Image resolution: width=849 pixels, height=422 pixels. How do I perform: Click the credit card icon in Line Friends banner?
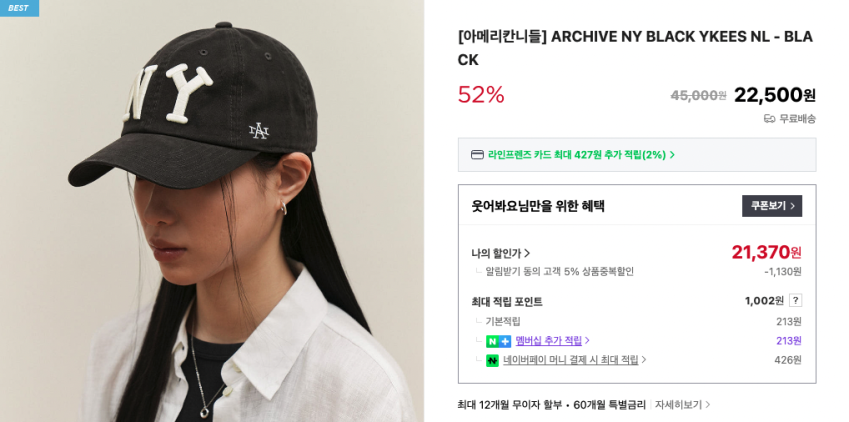click(477, 155)
